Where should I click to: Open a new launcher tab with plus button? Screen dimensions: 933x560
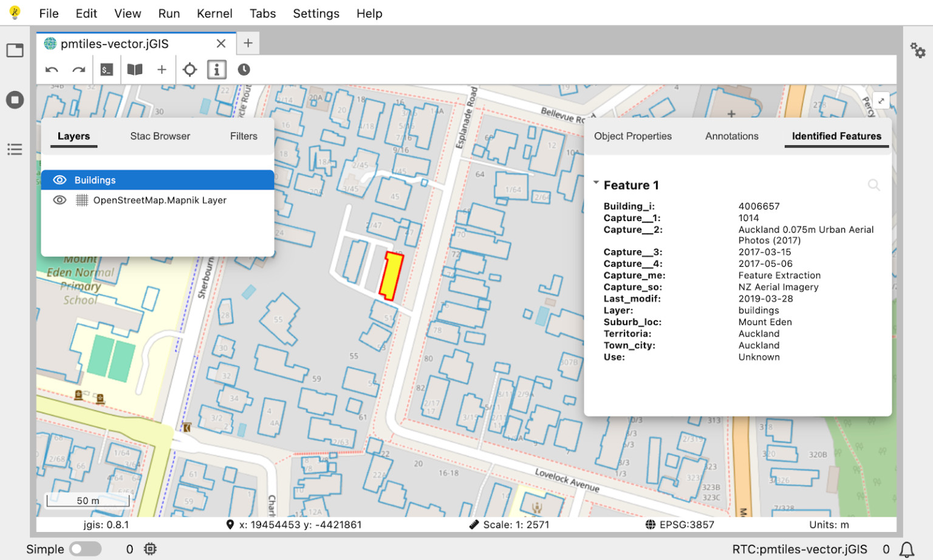(x=248, y=43)
